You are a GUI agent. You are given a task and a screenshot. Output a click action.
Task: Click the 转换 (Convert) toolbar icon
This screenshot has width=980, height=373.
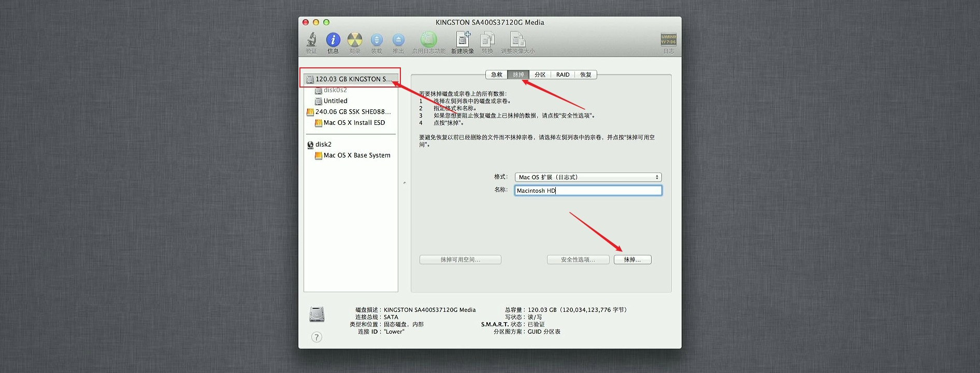(x=487, y=40)
